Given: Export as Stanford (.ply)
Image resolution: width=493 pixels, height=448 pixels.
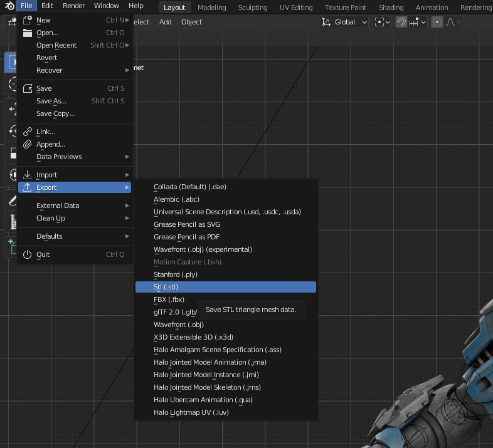Looking at the screenshot, I should (x=226, y=274).
